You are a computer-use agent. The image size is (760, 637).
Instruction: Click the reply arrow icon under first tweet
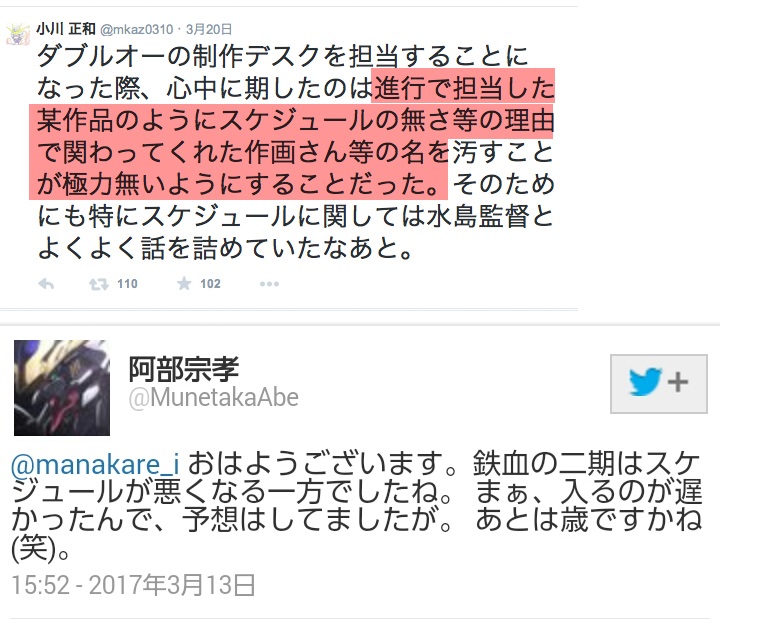(46, 284)
